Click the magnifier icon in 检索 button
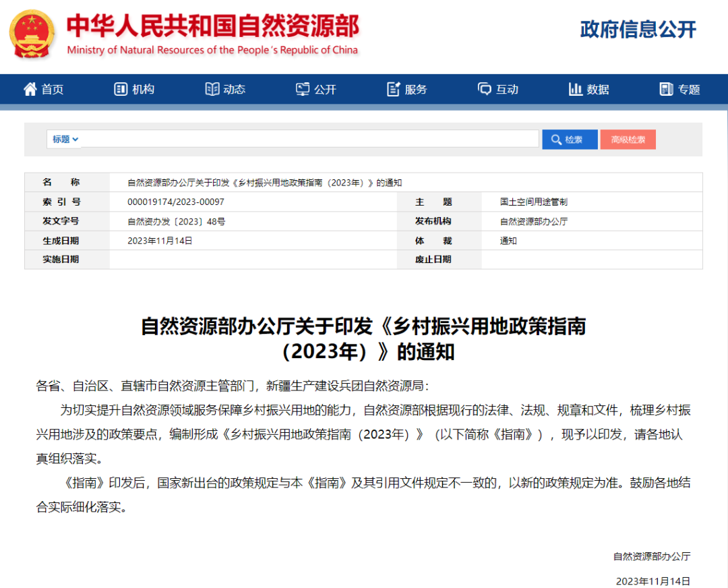 556,140
